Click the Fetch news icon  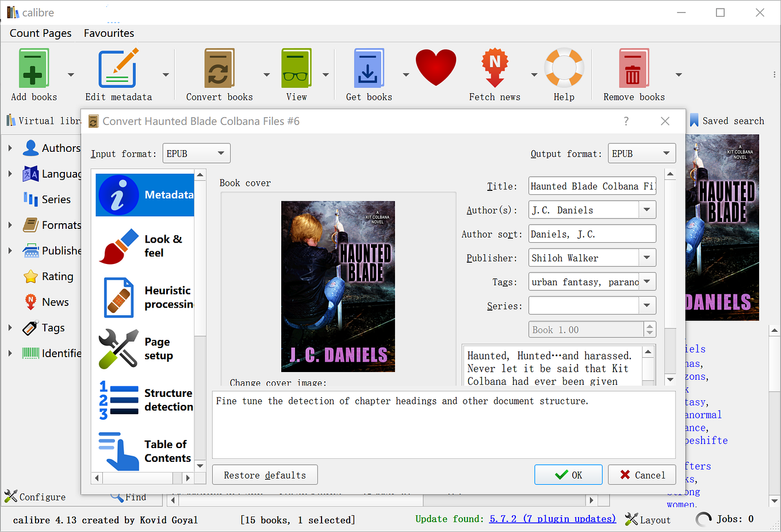494,67
